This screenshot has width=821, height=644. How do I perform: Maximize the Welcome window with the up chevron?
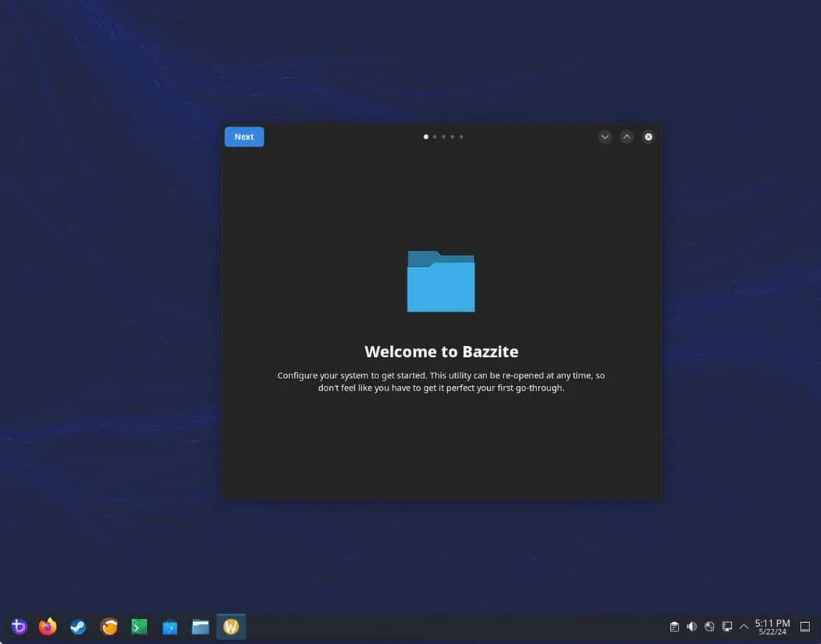click(x=627, y=137)
